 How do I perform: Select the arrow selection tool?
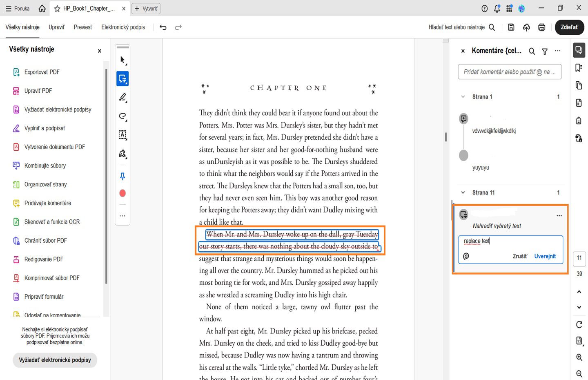pyautogui.click(x=122, y=60)
